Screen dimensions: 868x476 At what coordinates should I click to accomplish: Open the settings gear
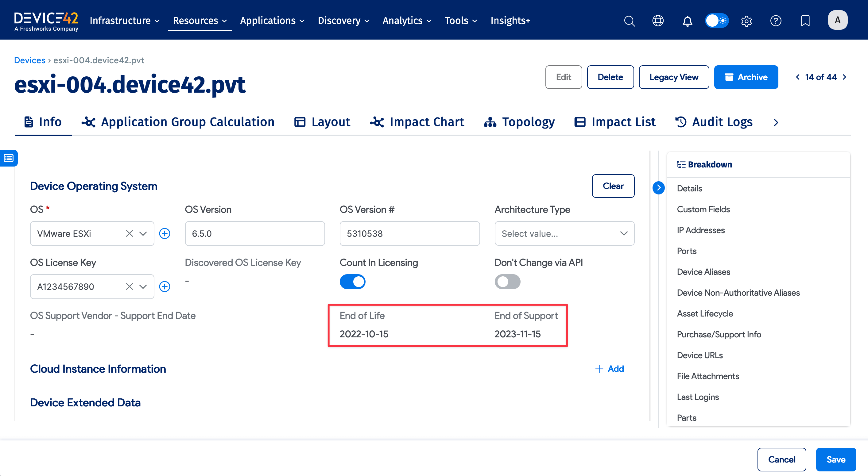coord(746,21)
